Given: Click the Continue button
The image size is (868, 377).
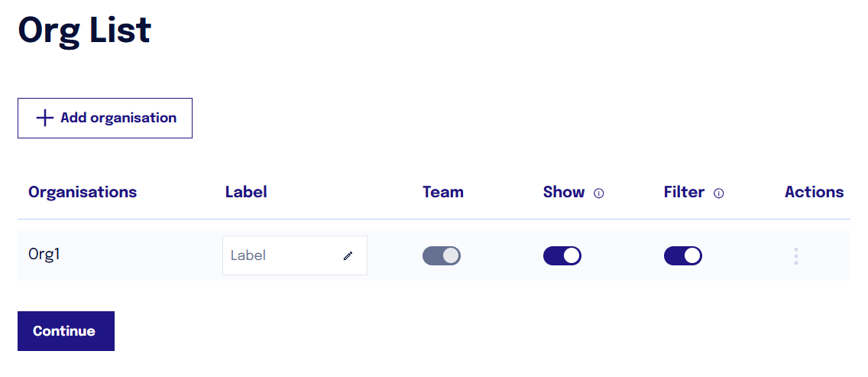Looking at the screenshot, I should click(66, 331).
